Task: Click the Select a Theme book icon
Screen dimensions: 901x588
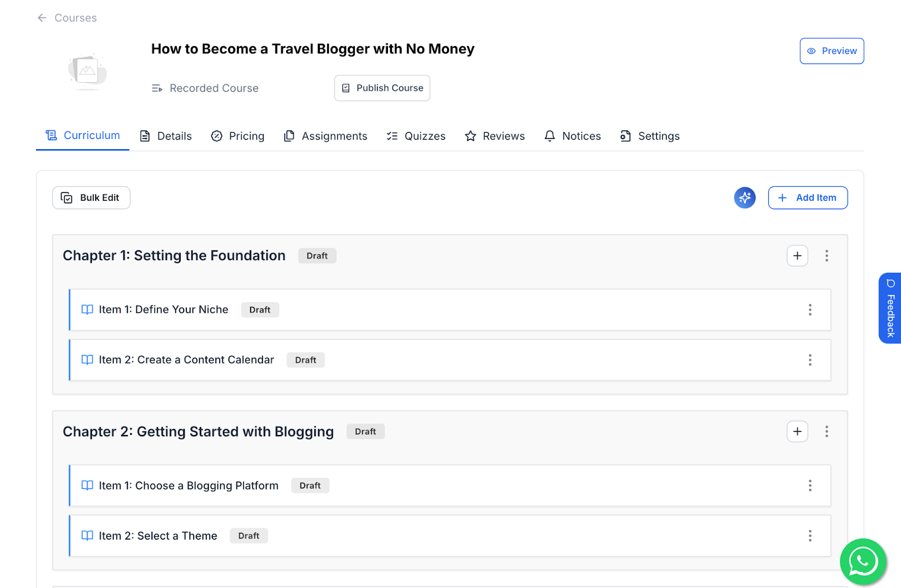Action: [87, 536]
